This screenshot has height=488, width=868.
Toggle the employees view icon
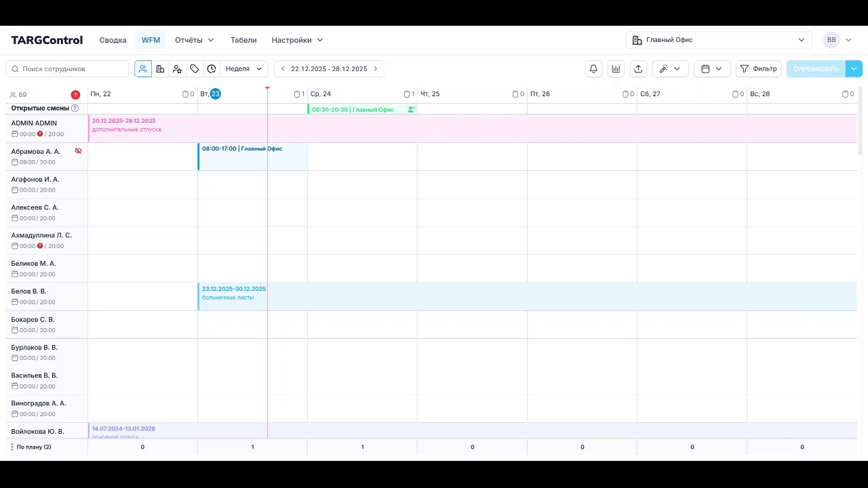point(143,68)
